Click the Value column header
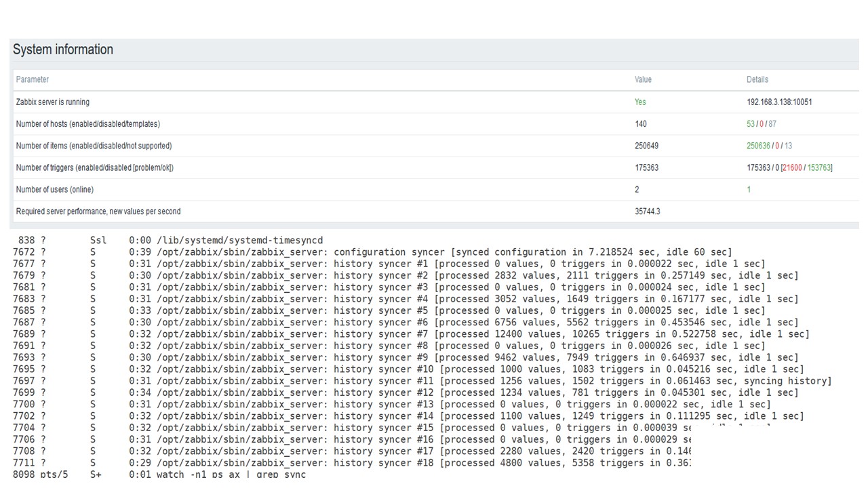 point(643,79)
